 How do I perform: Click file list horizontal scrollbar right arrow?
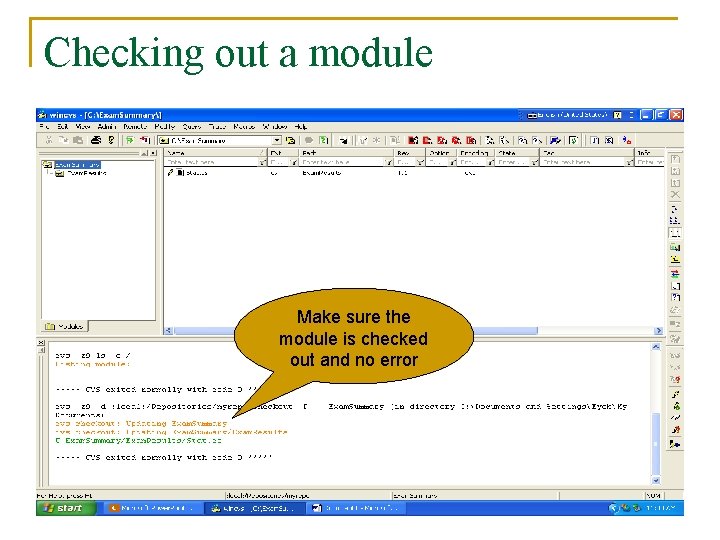tap(658, 331)
